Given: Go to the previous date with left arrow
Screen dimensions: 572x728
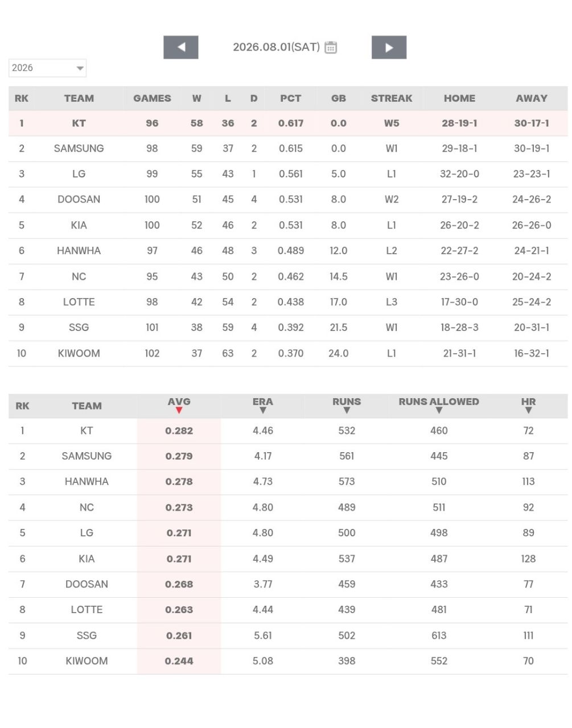Looking at the screenshot, I should [x=180, y=47].
